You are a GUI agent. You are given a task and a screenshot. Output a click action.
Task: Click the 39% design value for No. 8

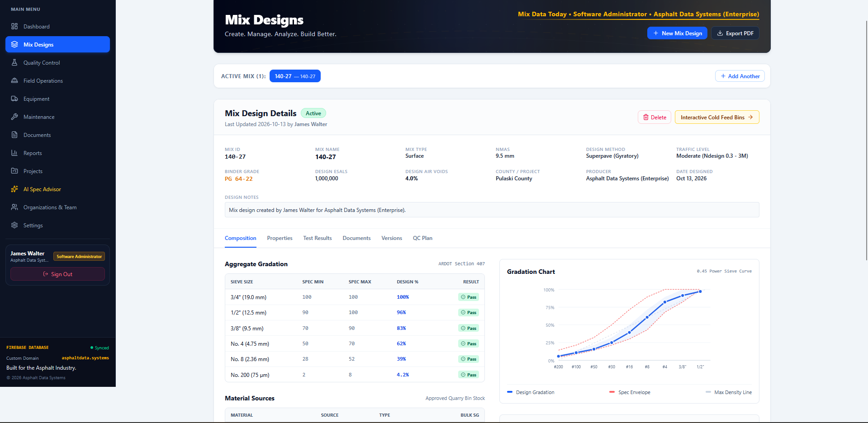[x=401, y=359]
